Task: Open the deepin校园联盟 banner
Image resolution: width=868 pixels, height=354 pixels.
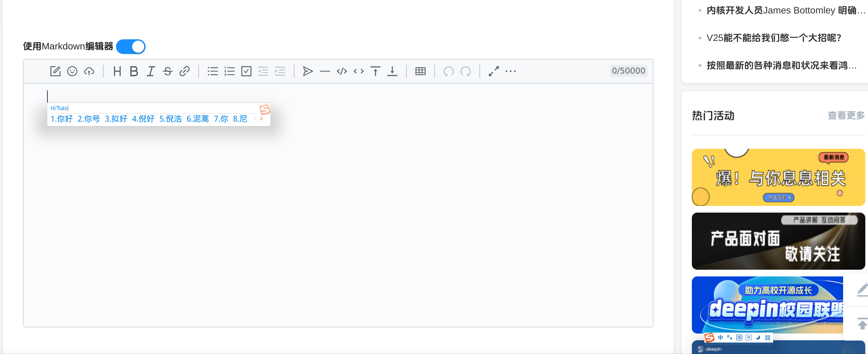Action: [x=767, y=305]
